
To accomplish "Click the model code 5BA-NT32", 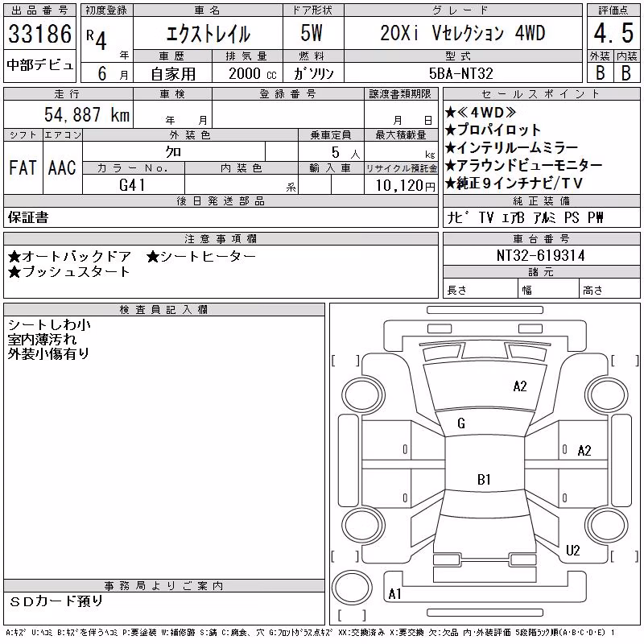I will (x=460, y=73).
